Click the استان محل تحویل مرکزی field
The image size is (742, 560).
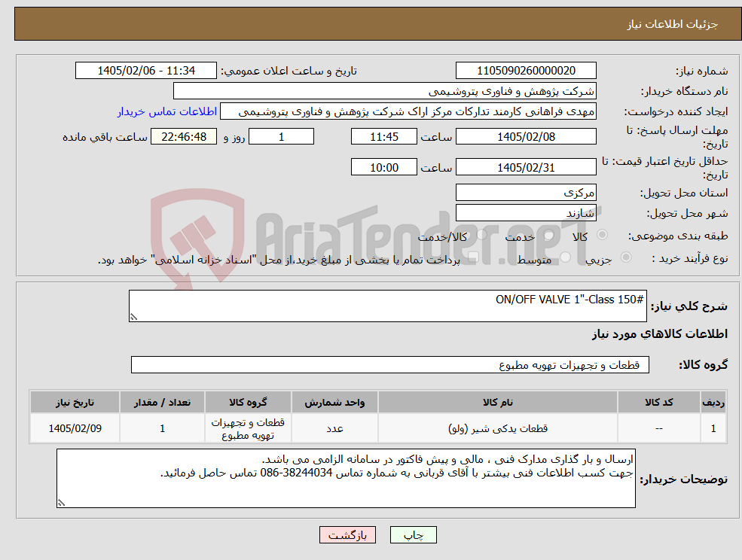[526, 193]
